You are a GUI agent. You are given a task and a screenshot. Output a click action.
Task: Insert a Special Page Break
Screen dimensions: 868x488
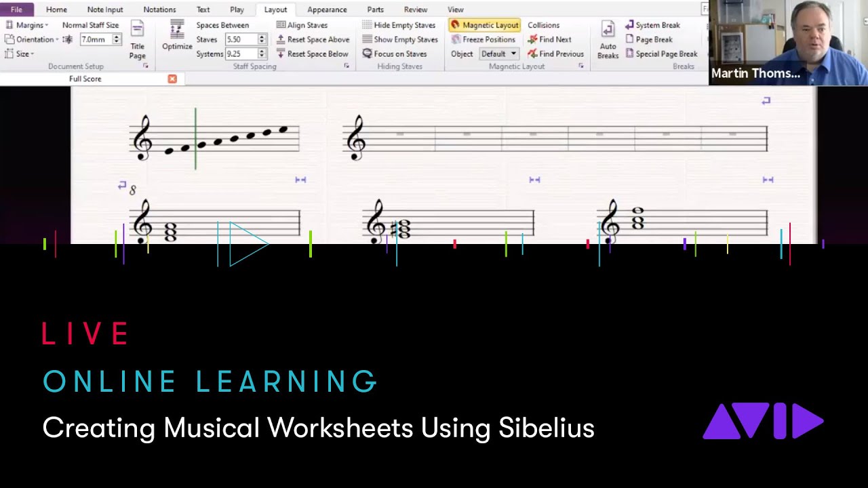(661, 54)
